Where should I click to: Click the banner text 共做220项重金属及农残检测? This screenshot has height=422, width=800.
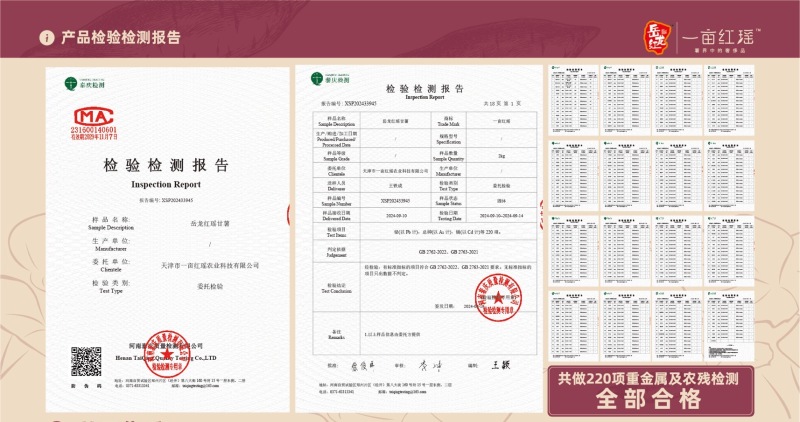[x=648, y=379]
